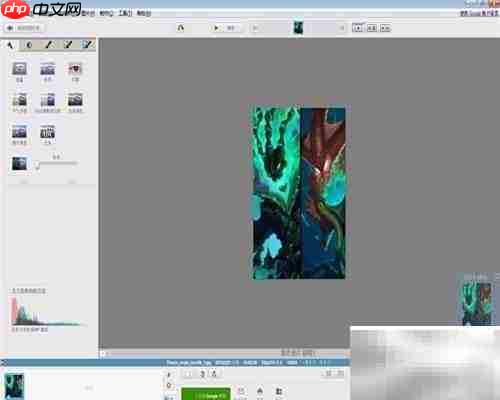The image size is (500, 400).
Task: Apply the Auto Color fix
Action: click(x=75, y=103)
